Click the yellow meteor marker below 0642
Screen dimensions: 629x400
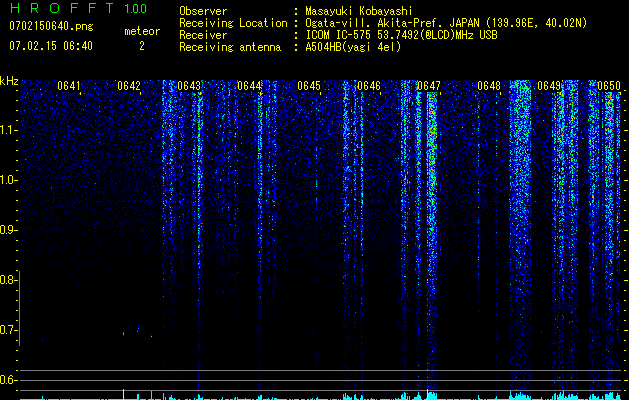(124, 394)
